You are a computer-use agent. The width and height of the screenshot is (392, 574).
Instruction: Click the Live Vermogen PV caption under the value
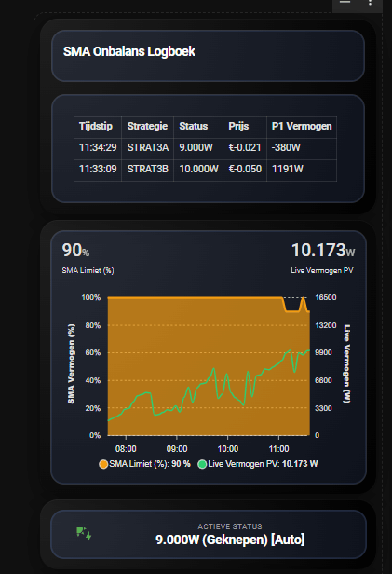(x=322, y=270)
